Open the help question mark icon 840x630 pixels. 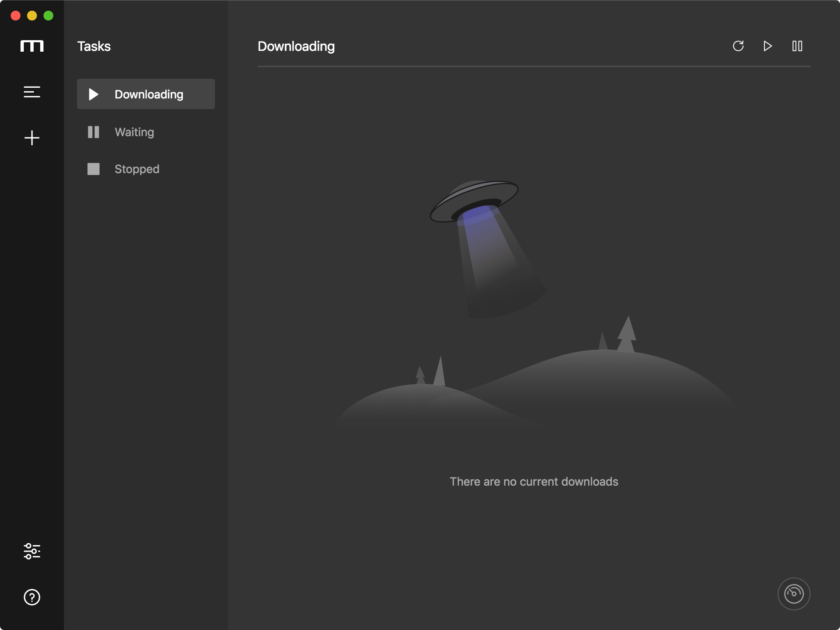tap(32, 597)
